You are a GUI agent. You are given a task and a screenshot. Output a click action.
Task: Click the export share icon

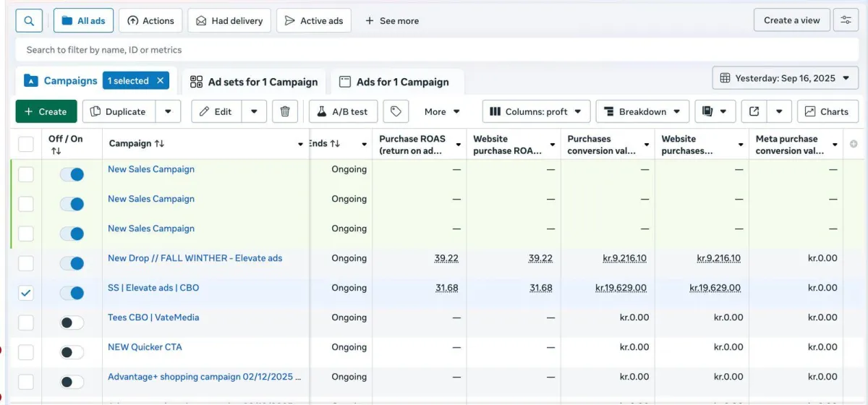(754, 111)
